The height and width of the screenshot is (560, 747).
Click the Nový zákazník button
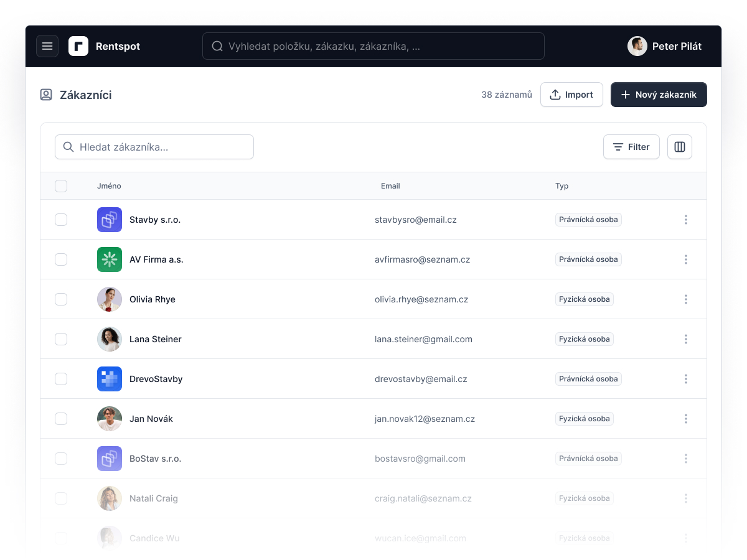[x=659, y=95]
